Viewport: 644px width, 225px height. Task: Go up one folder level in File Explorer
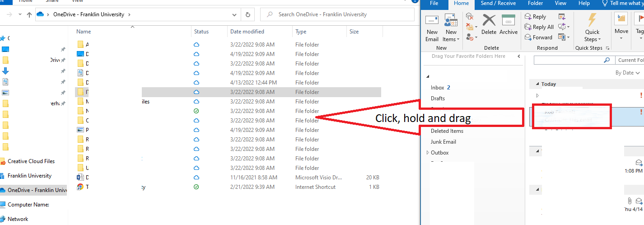tap(29, 14)
